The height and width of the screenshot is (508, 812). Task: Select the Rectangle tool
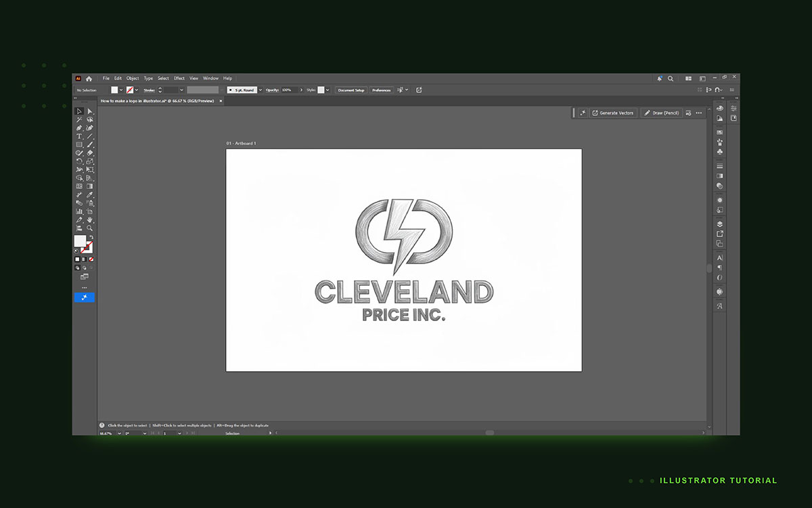(x=78, y=145)
